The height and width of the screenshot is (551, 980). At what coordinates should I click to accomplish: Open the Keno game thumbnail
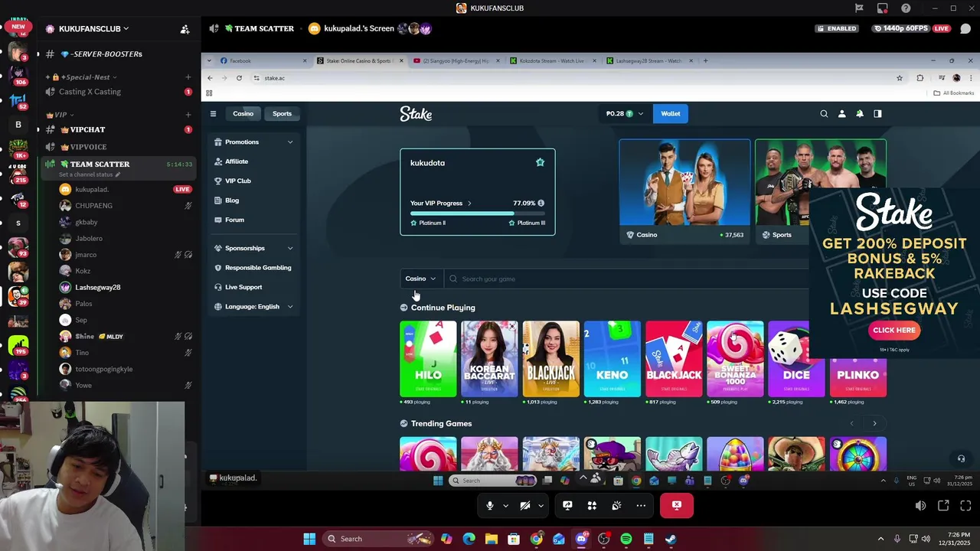pos(612,359)
